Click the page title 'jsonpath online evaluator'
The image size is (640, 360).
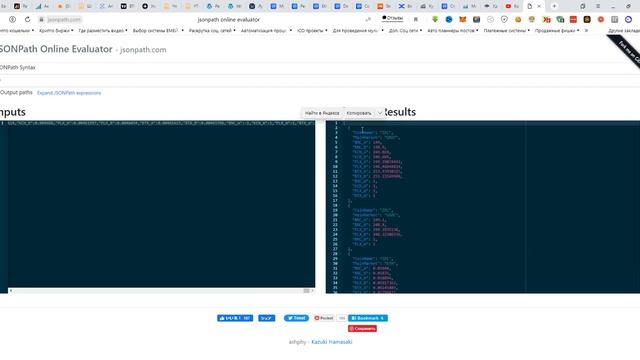pos(229,20)
